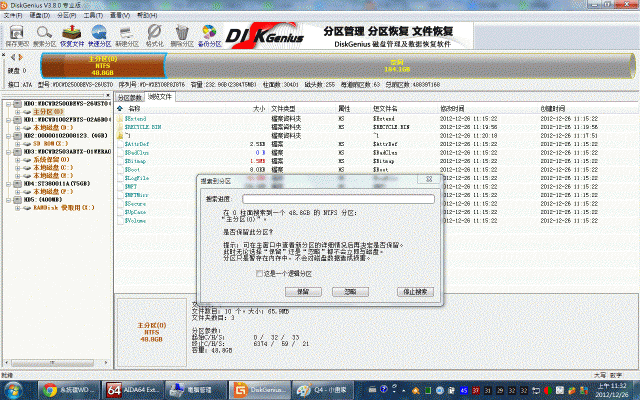
Task: Collapse the HD4 ST380011A tree node
Action: point(8,184)
